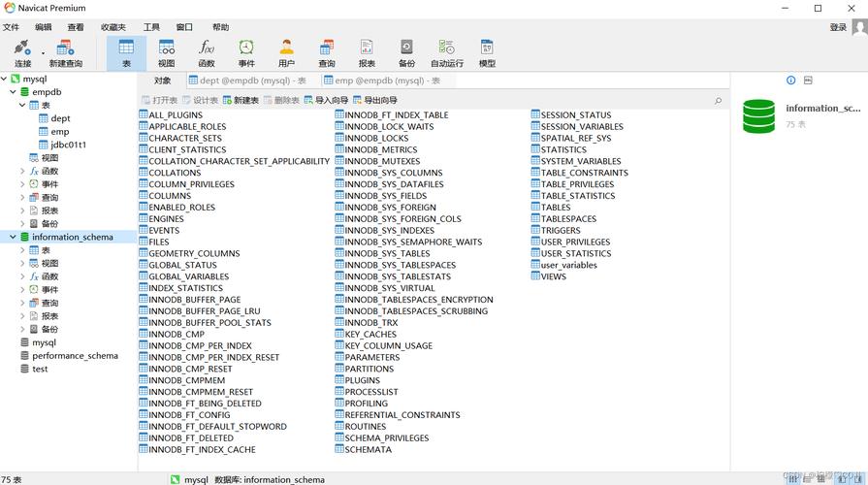
Task: Open the View menu
Action: point(76,27)
